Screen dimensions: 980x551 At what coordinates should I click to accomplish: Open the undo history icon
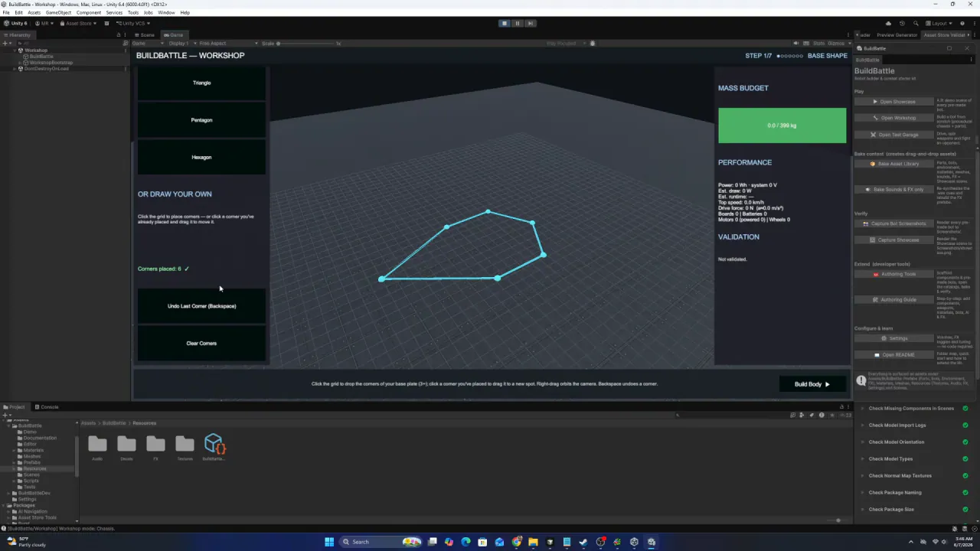(902, 23)
